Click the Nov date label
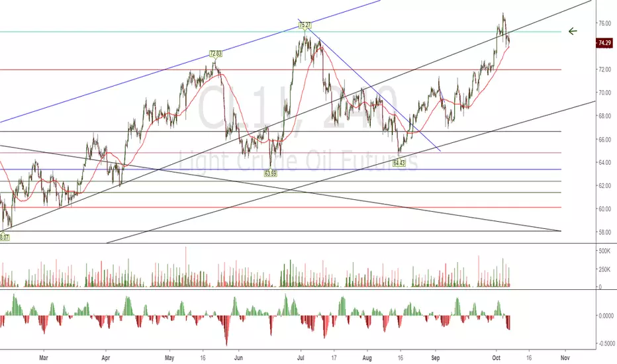The width and height of the screenshot is (617, 364). [565, 357]
